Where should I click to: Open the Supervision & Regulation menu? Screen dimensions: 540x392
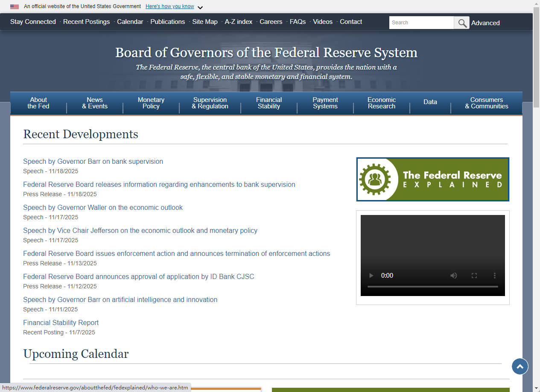coord(210,103)
